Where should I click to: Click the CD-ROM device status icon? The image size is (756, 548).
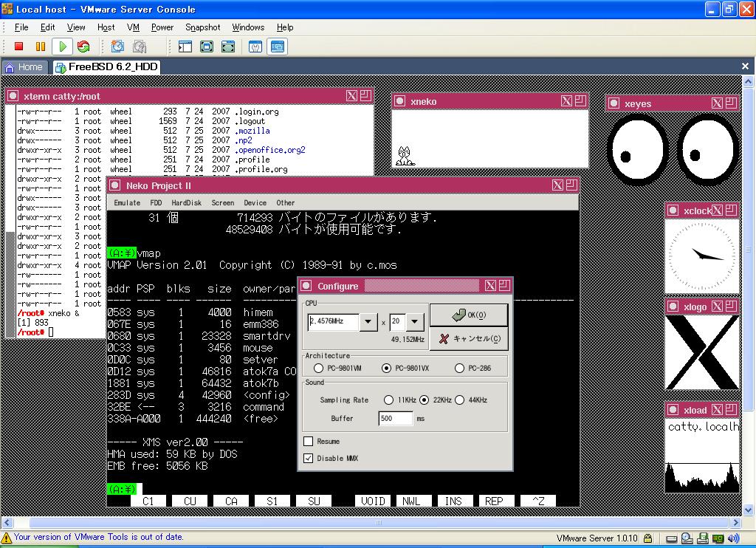[687, 538]
